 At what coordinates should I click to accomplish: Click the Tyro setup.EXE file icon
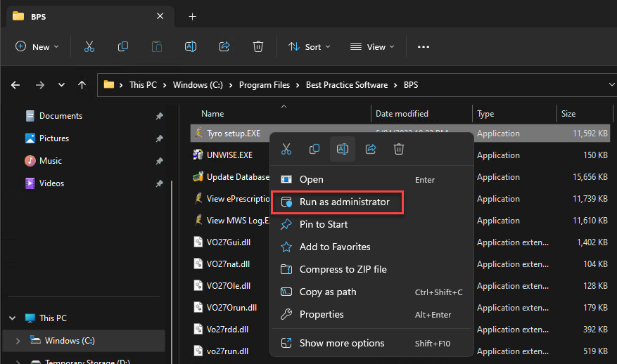point(198,133)
